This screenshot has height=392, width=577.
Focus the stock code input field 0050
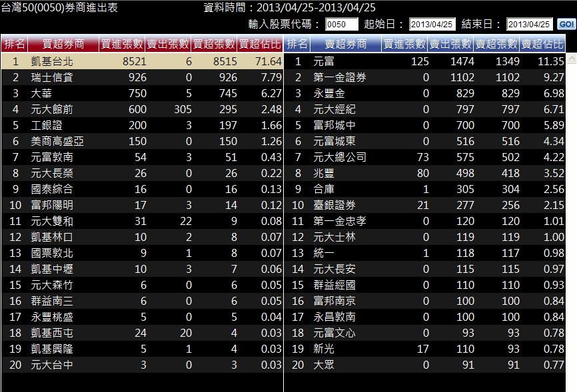(x=342, y=24)
